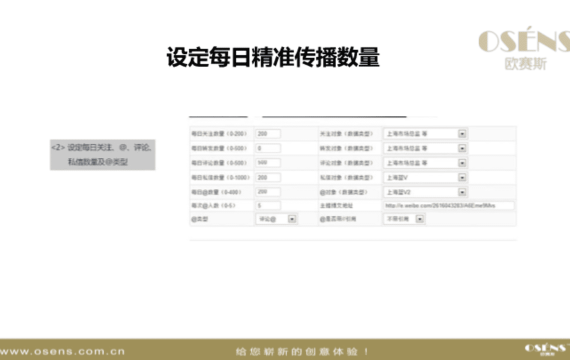Screen dimensions: 570x360
Task: Click the 每日@数量 input field
Action: 268,192
